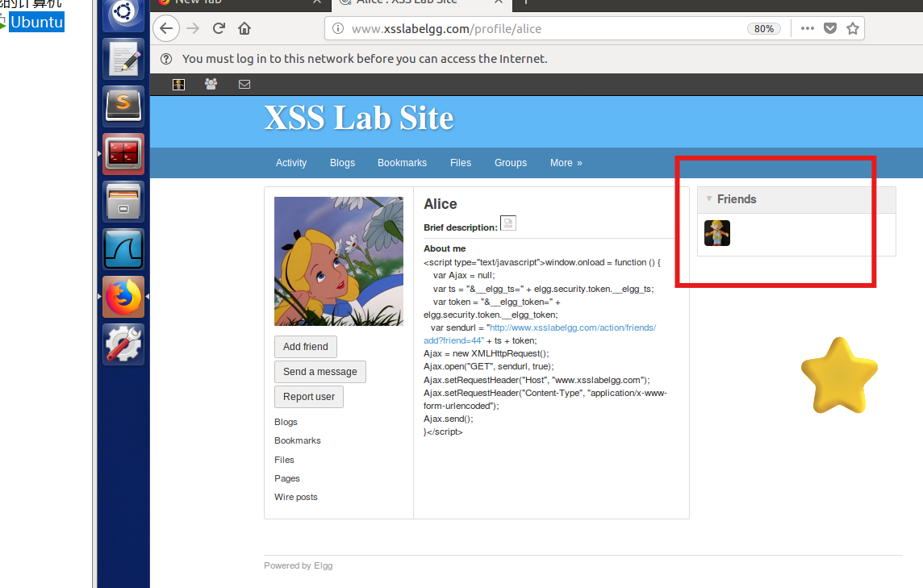Bookmark this page with the star icon

pyautogui.click(x=852, y=28)
